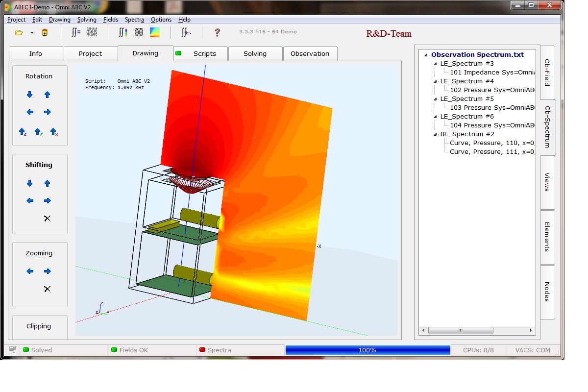Click the tree scrollbar left arrow
588x392 pixels.
point(423,331)
